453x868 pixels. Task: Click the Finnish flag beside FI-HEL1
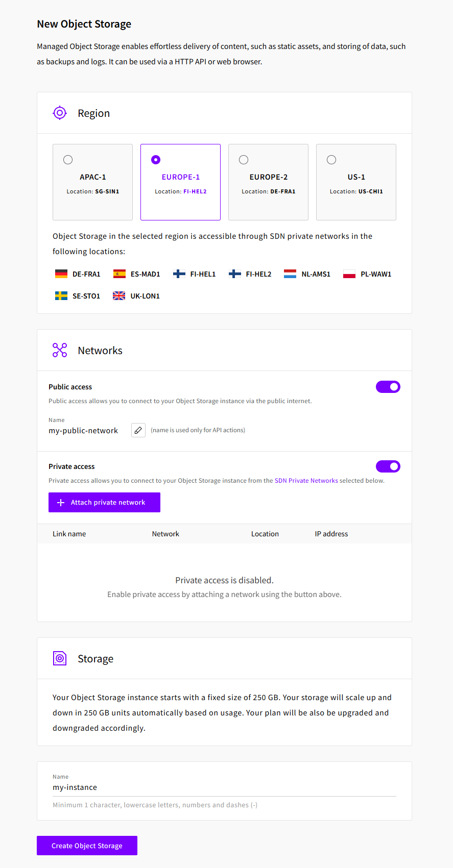(179, 274)
